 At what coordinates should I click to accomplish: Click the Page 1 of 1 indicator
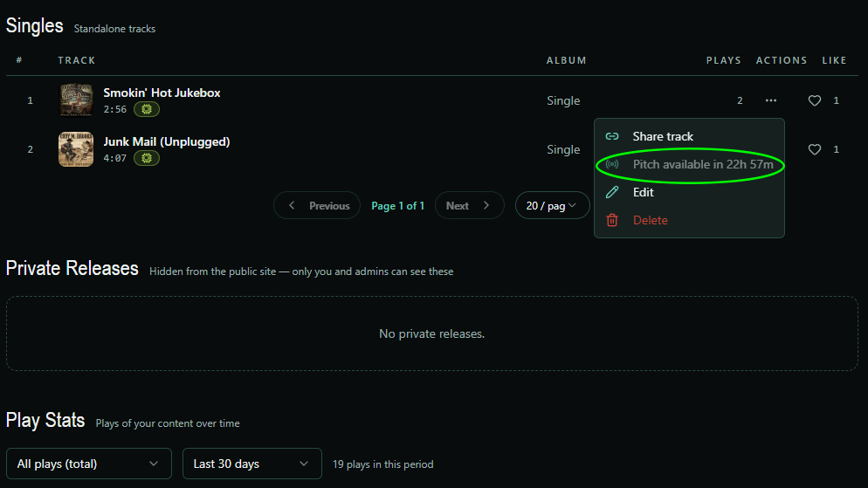tap(397, 206)
